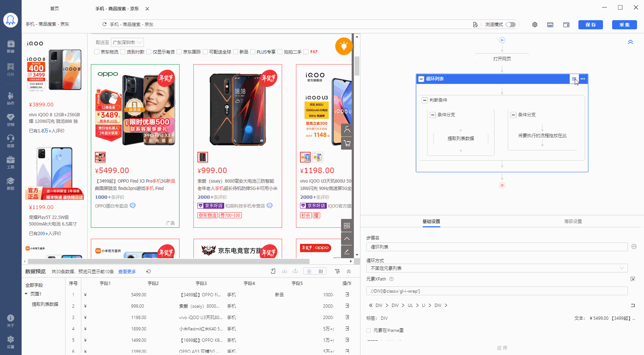Viewport: 644px width, 355px height.
Task: Click the 保存 save button
Action: pyautogui.click(x=591, y=25)
